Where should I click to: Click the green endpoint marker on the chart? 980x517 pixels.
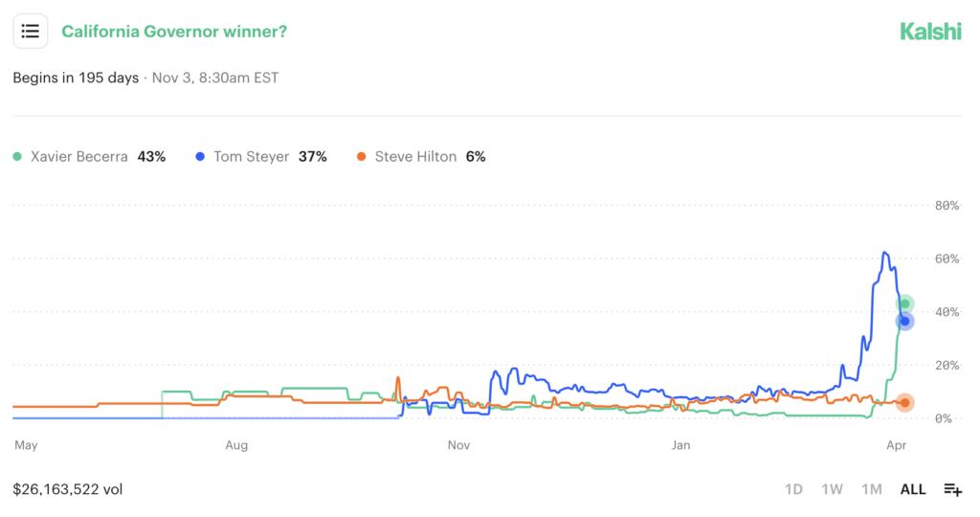[x=904, y=304]
